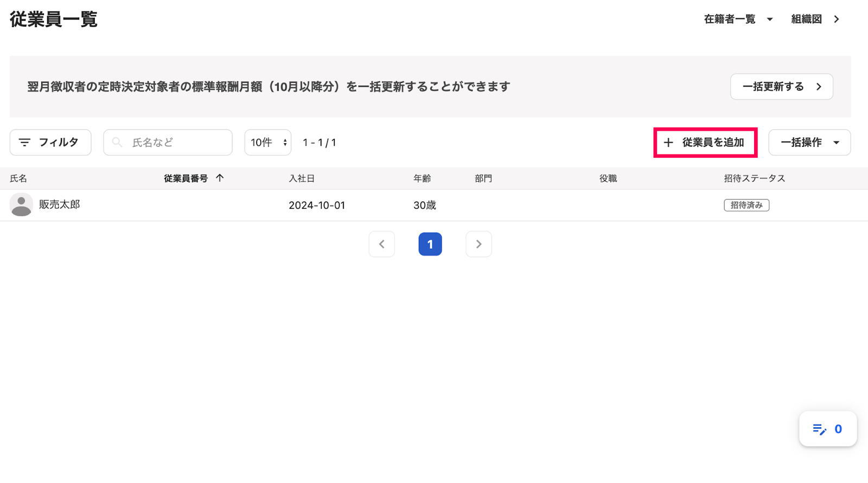Click 販売太郎's avatar icon
Image resolution: width=868 pixels, height=483 pixels.
coord(21,205)
